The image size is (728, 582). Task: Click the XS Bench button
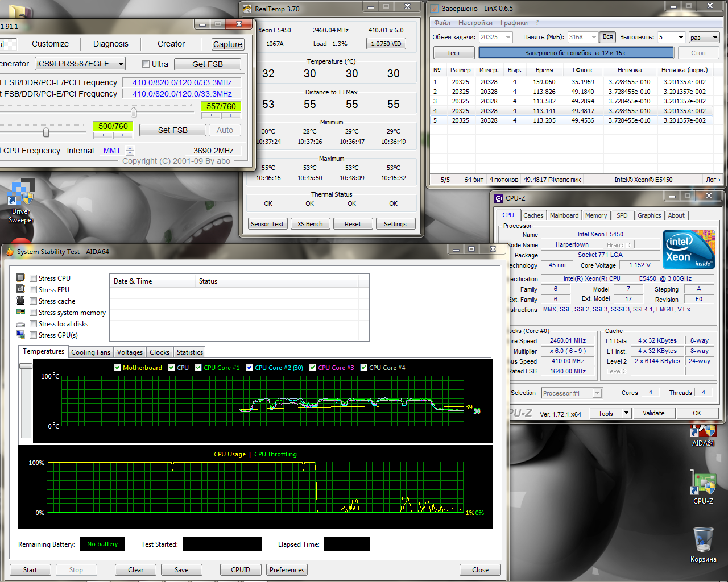[310, 224]
